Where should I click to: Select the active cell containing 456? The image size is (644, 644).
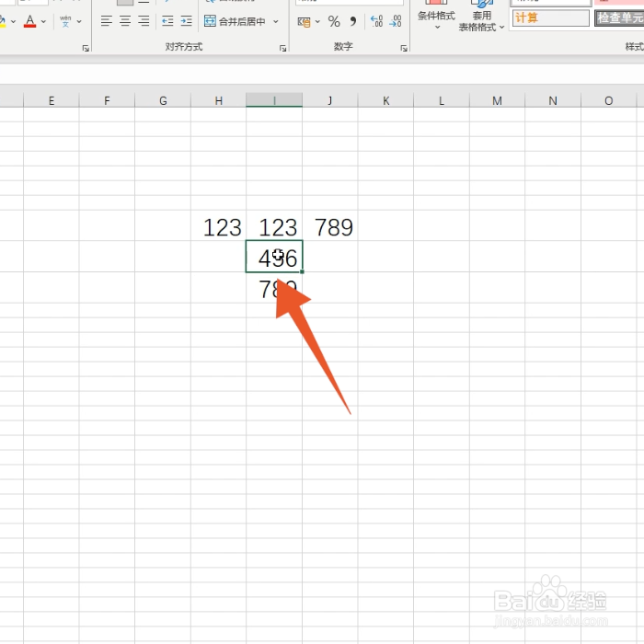click(274, 257)
